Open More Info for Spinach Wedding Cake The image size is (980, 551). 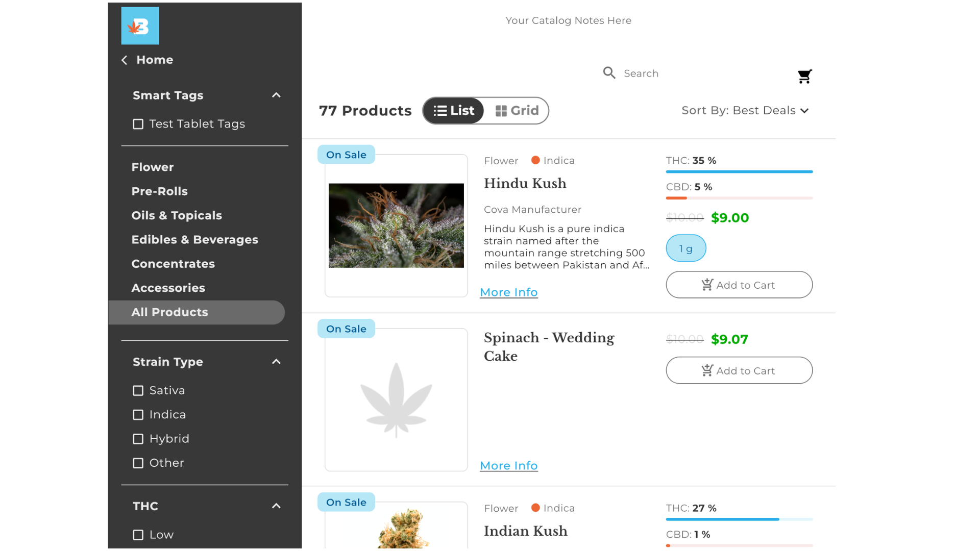tap(508, 466)
